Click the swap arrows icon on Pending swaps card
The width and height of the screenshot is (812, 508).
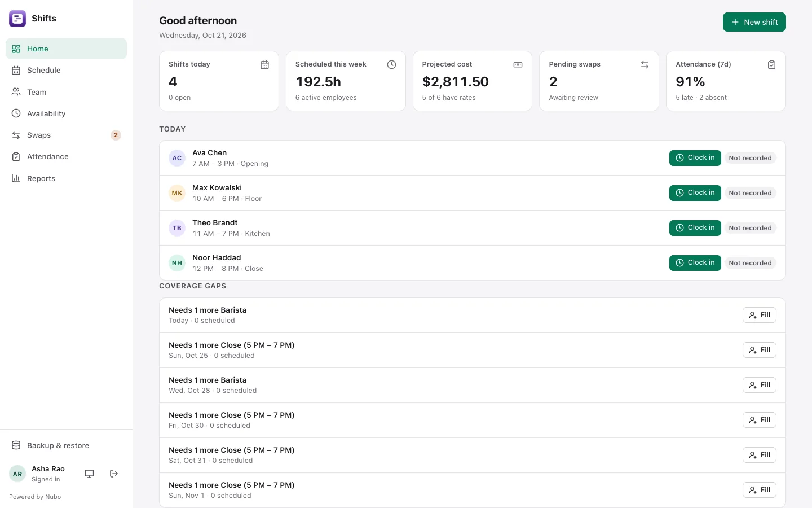pyautogui.click(x=645, y=65)
